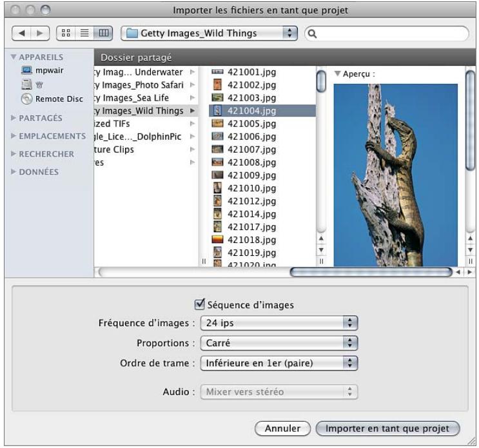The width and height of the screenshot is (479, 448).
Task: Open the Fréquence d'images 24 ips dropdown
Action: click(x=279, y=323)
